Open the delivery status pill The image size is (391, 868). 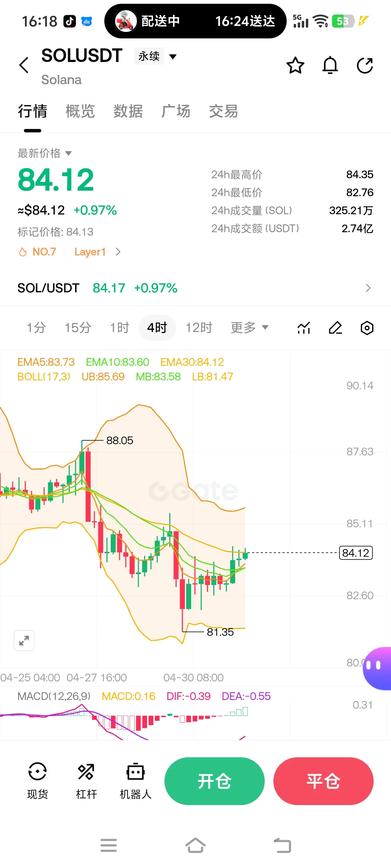(x=195, y=21)
